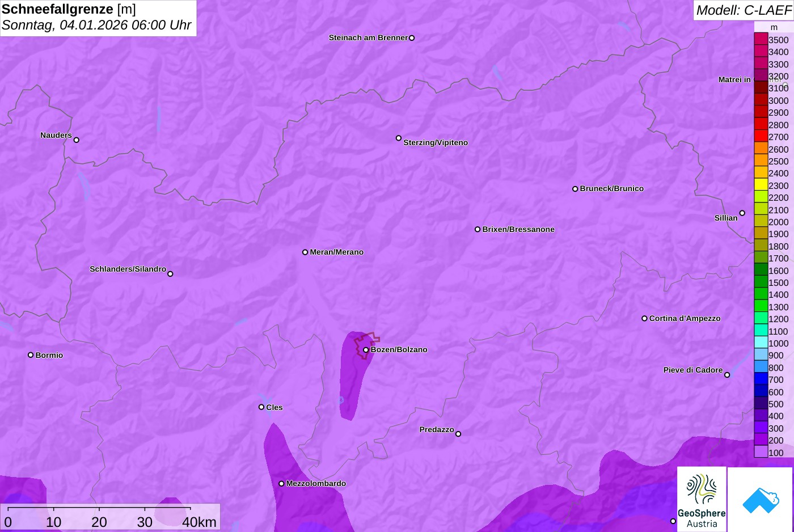Select the Bormio marker dot
The height and width of the screenshot is (532, 794).
coord(31,355)
